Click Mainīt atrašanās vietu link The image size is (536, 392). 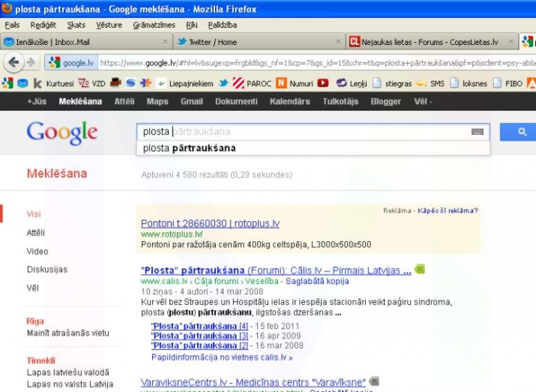(x=67, y=333)
